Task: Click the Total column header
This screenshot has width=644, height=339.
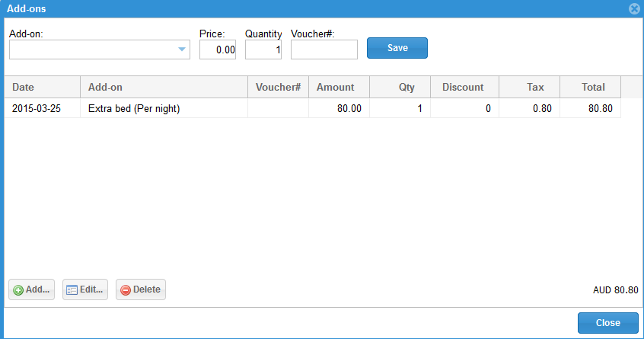Action: [590, 87]
